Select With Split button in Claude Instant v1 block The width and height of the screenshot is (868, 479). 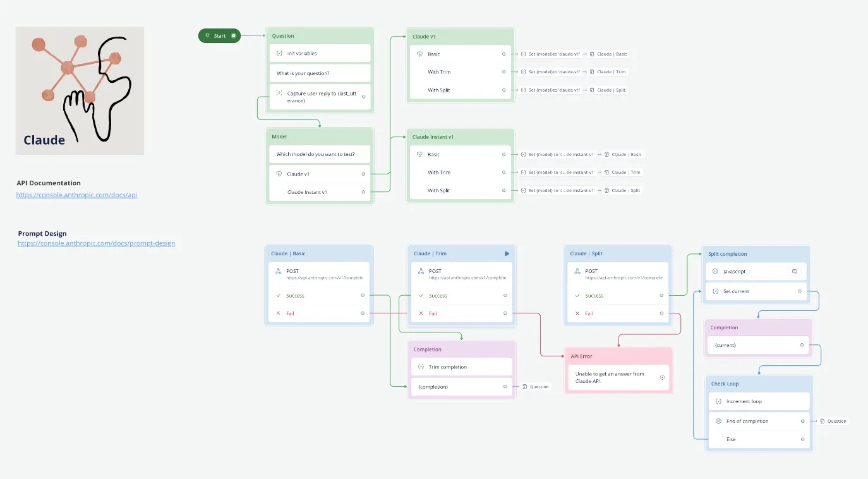[461, 190]
